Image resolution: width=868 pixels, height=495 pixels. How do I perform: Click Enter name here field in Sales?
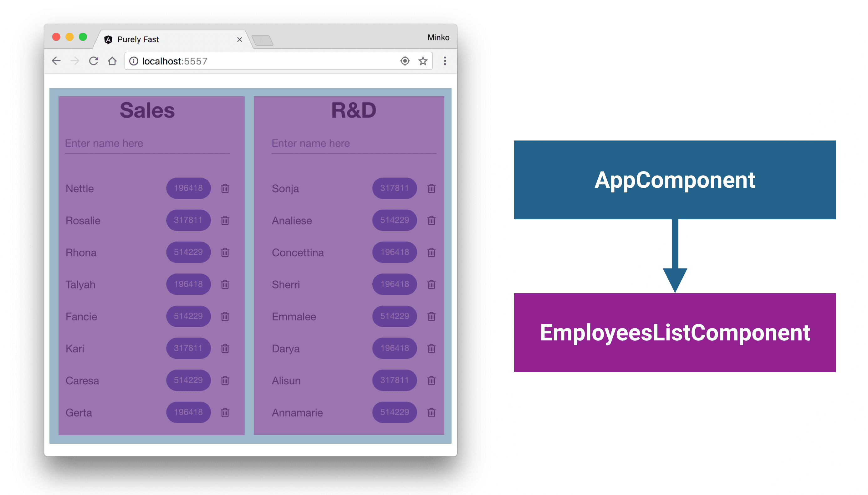click(x=149, y=143)
